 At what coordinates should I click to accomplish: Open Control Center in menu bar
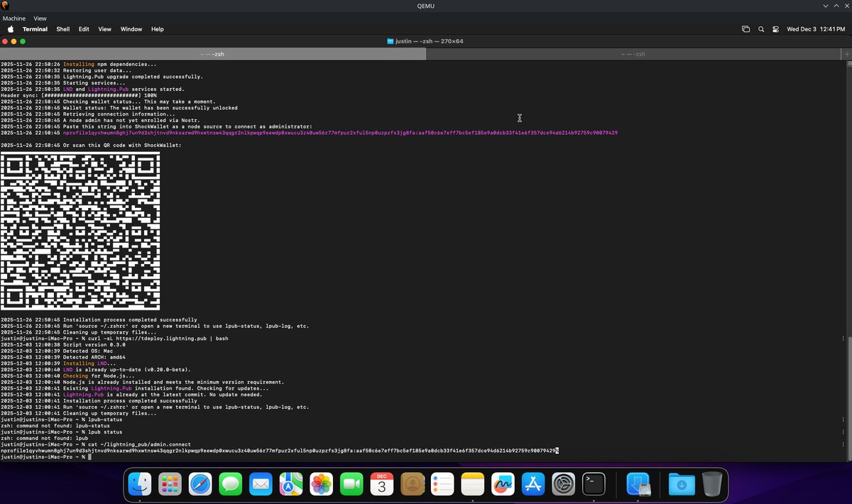(775, 29)
